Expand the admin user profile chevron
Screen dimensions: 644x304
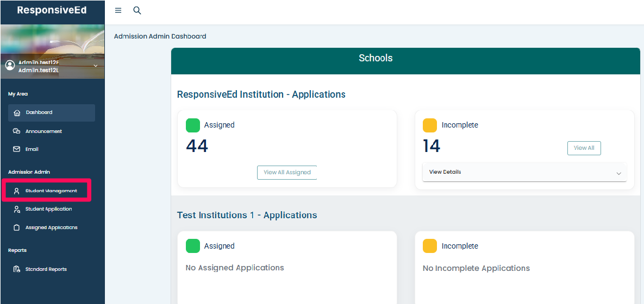coord(96,66)
